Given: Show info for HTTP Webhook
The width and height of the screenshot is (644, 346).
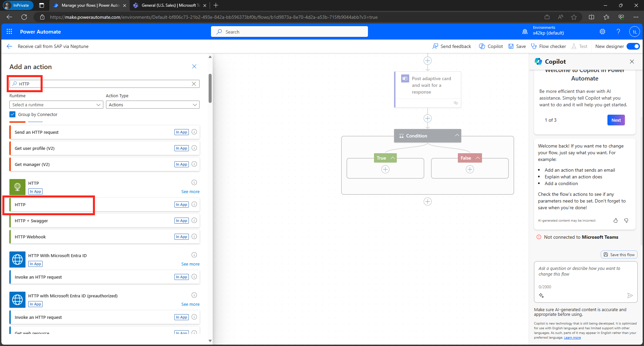Looking at the screenshot, I should pyautogui.click(x=194, y=237).
